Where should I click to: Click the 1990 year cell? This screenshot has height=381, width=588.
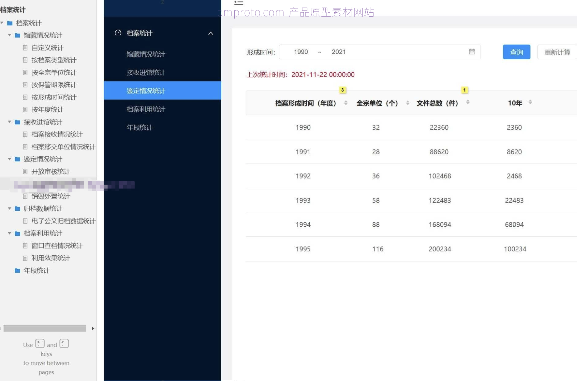click(303, 127)
